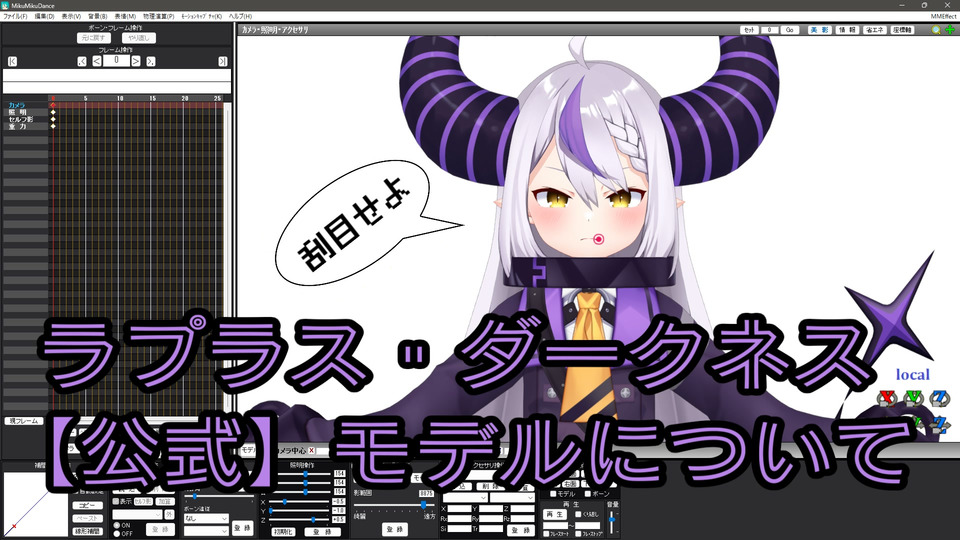Image resolution: width=960 pixels, height=540 pixels.
Task: Open the ファイル(F) menu
Action: [x=15, y=17]
